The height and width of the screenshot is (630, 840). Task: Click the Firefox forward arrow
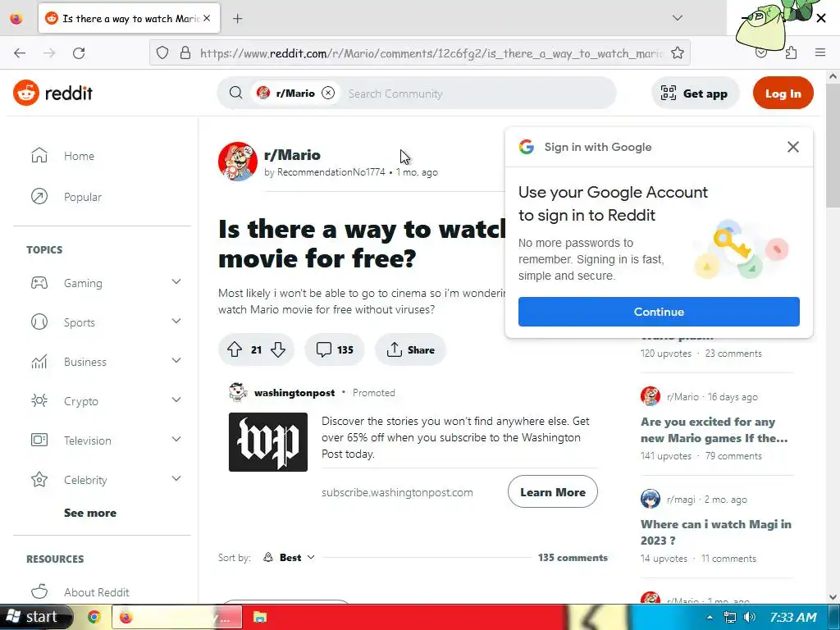coord(49,53)
